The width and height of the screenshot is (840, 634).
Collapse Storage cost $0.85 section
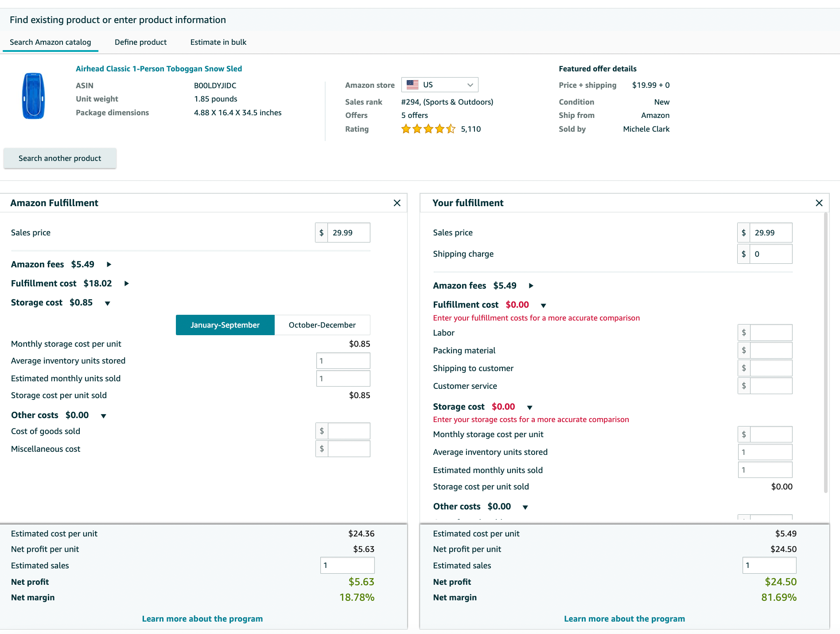(107, 303)
